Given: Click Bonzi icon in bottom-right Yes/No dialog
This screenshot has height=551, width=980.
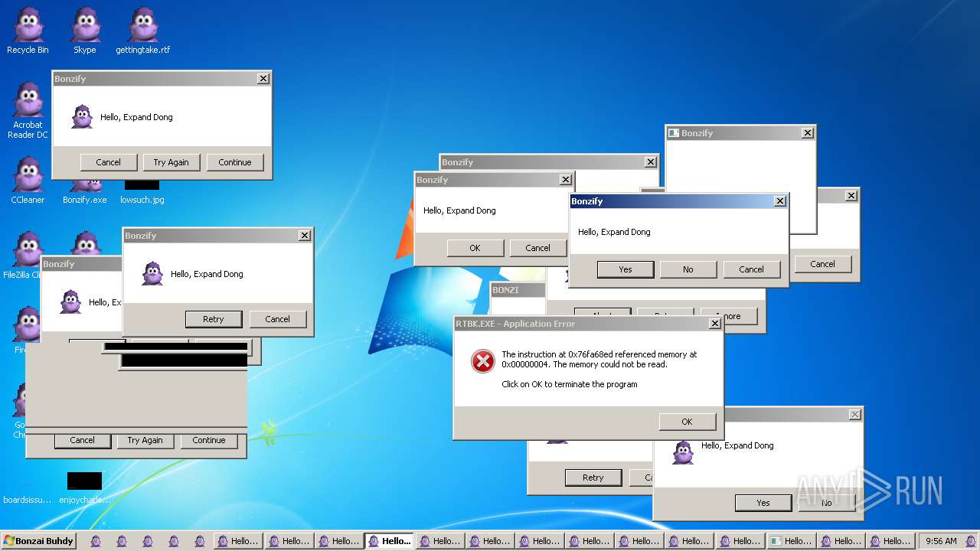Looking at the screenshot, I should [683, 452].
